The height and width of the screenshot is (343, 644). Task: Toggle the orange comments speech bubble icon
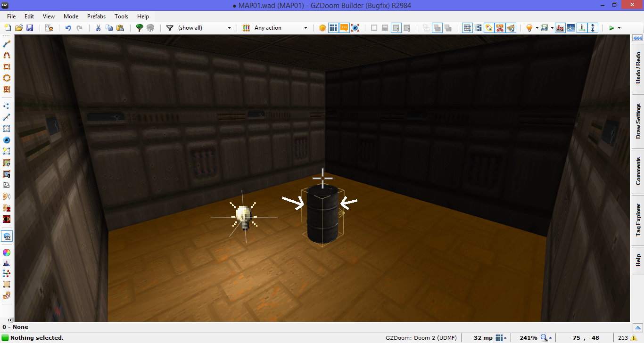(344, 28)
